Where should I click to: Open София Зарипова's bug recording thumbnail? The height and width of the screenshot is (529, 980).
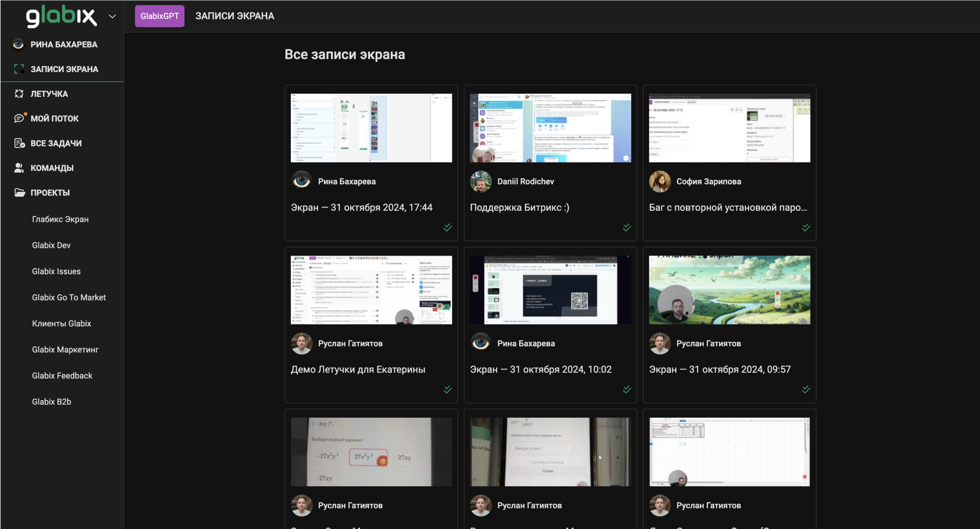tap(729, 128)
